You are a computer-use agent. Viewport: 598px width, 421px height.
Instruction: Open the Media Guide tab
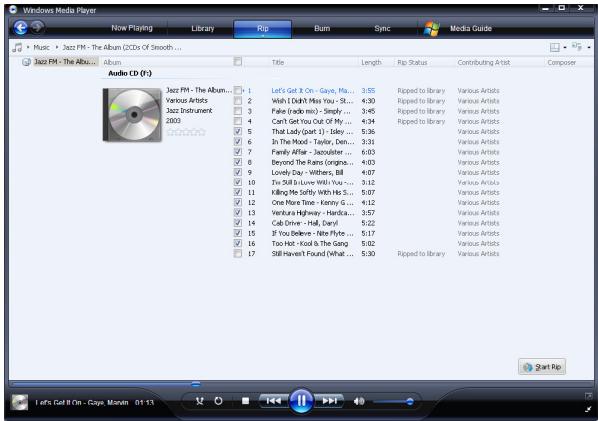[x=471, y=28]
